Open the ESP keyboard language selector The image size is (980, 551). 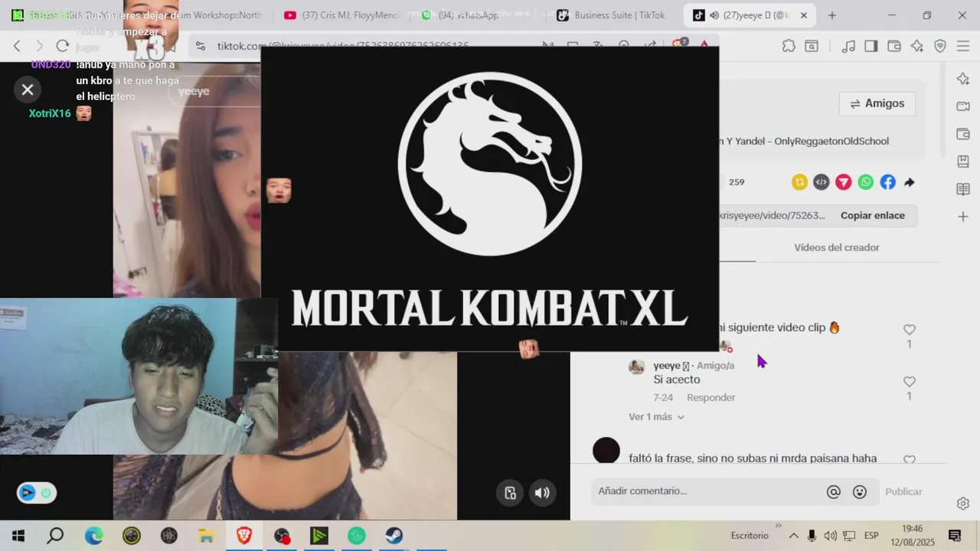(x=871, y=536)
